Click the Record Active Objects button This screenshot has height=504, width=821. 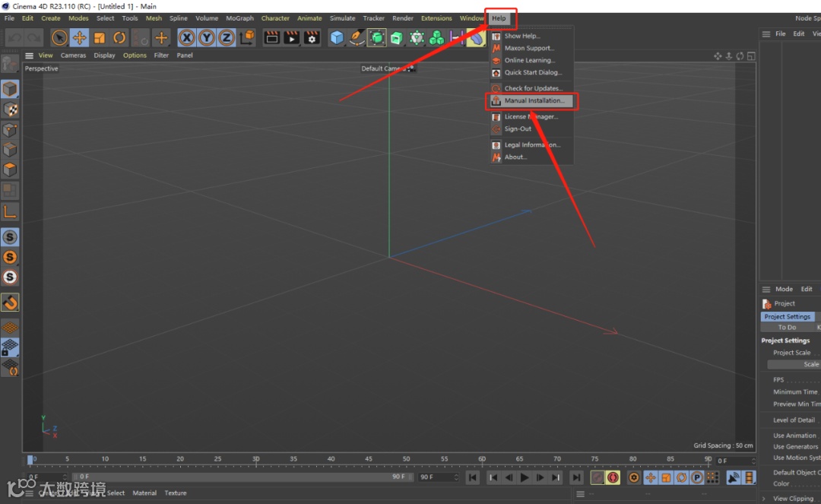point(598,477)
